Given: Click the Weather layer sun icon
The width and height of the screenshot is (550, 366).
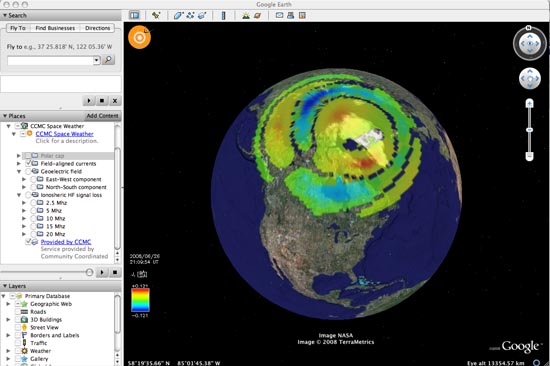Looking at the screenshot, I should [24, 351].
